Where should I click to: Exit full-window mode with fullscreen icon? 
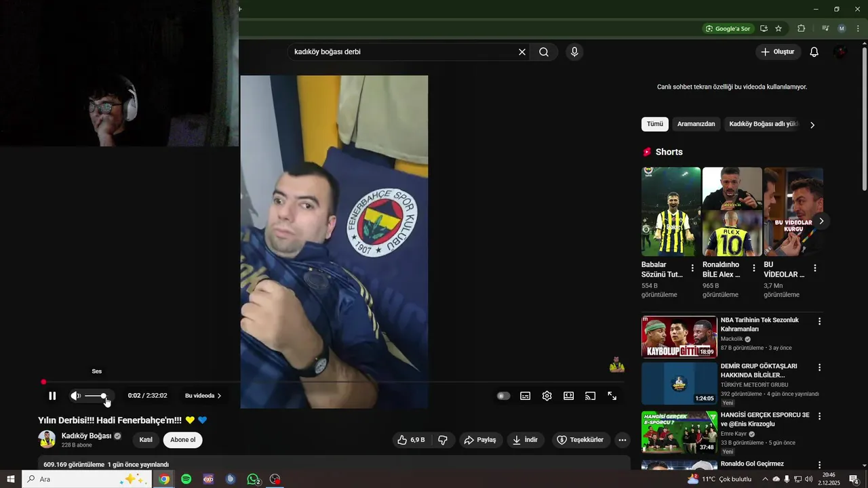coord(612,396)
